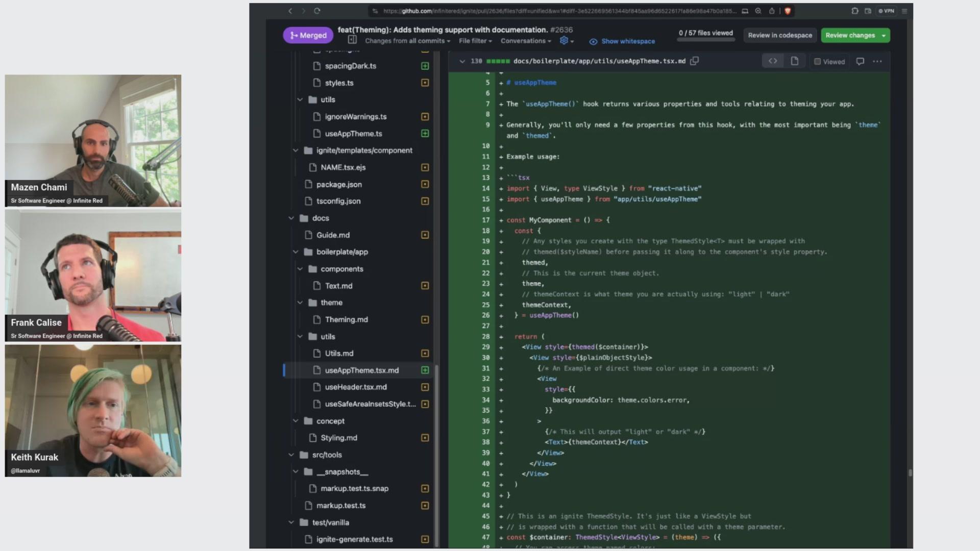Open the File filter dropdown

pyautogui.click(x=475, y=41)
